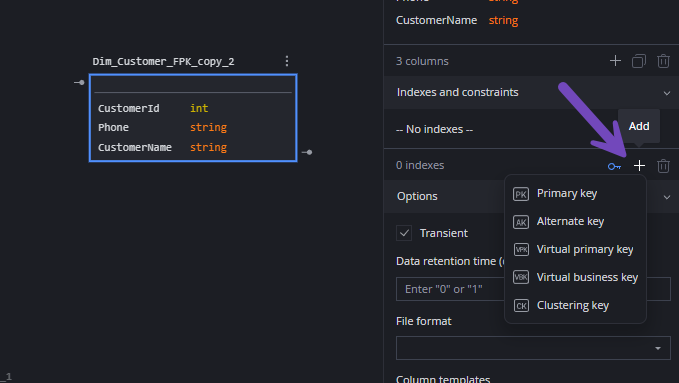Click the 'string' type of Phone in diagram

click(208, 127)
